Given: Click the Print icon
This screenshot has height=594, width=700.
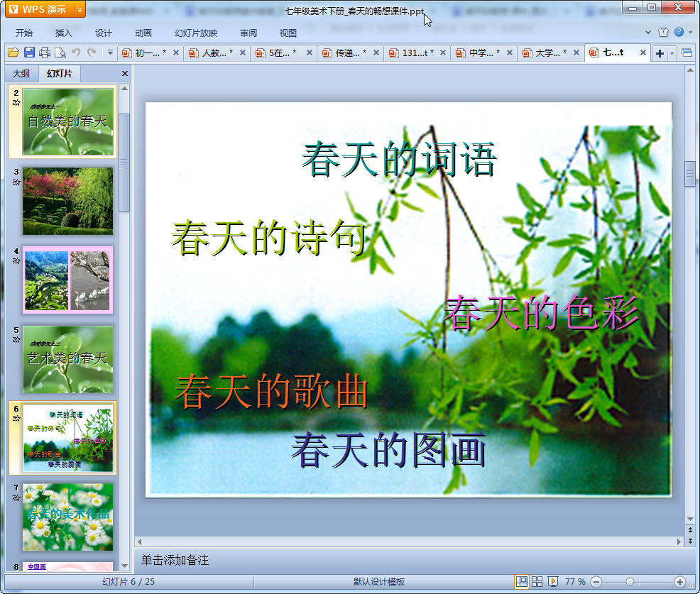Looking at the screenshot, I should (x=45, y=53).
